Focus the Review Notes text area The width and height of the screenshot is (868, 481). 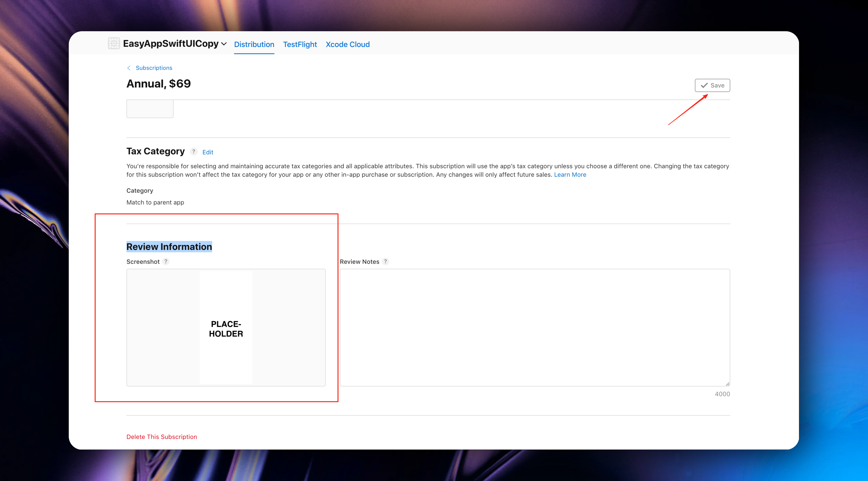(534, 328)
